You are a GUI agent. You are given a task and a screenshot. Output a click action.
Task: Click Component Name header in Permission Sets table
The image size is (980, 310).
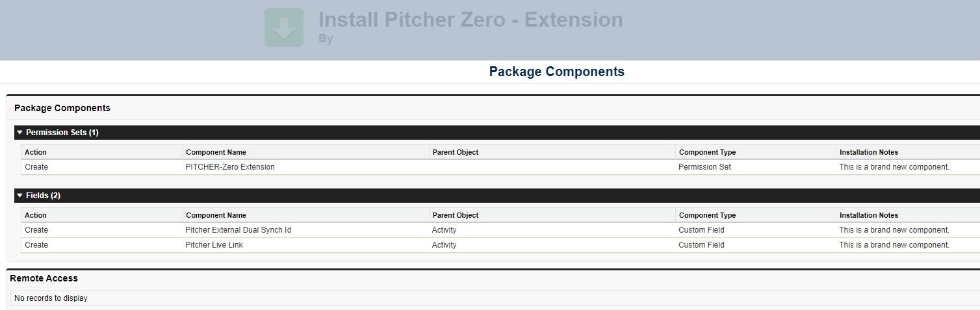tap(216, 152)
